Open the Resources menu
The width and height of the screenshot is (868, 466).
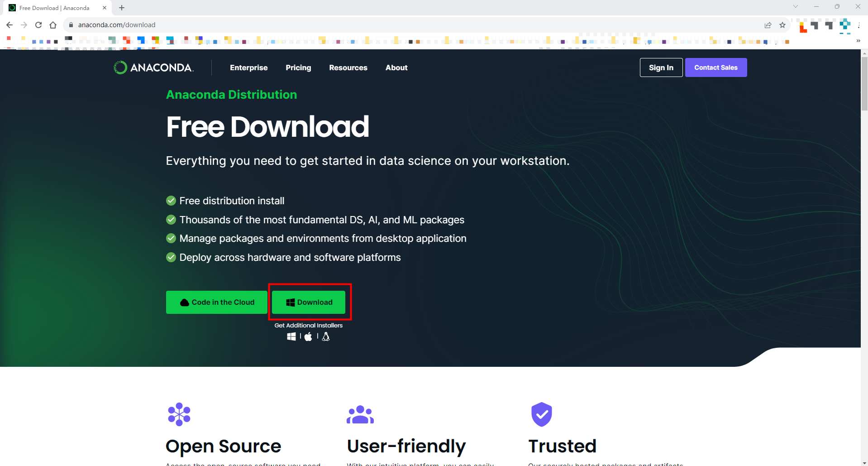(x=348, y=67)
